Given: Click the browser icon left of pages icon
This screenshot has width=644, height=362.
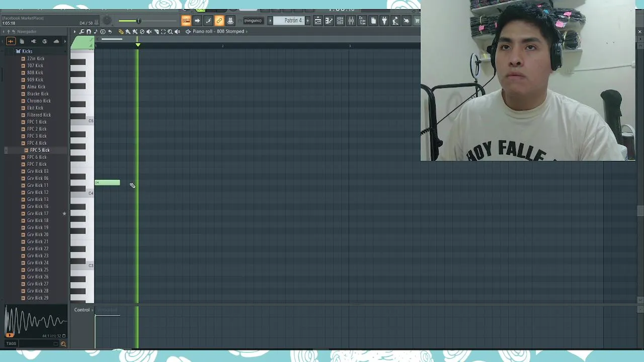Looking at the screenshot, I should pyautogui.click(x=362, y=21).
